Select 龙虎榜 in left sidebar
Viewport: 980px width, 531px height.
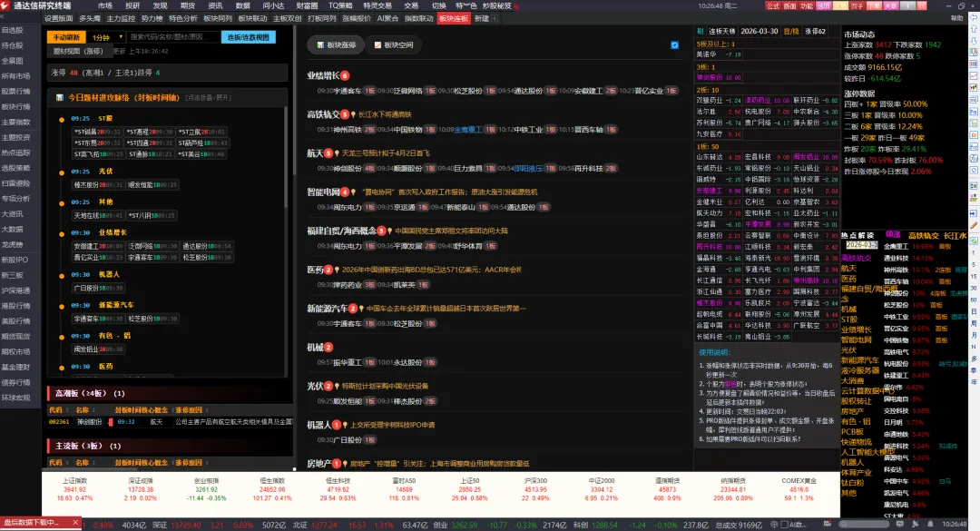pos(12,244)
